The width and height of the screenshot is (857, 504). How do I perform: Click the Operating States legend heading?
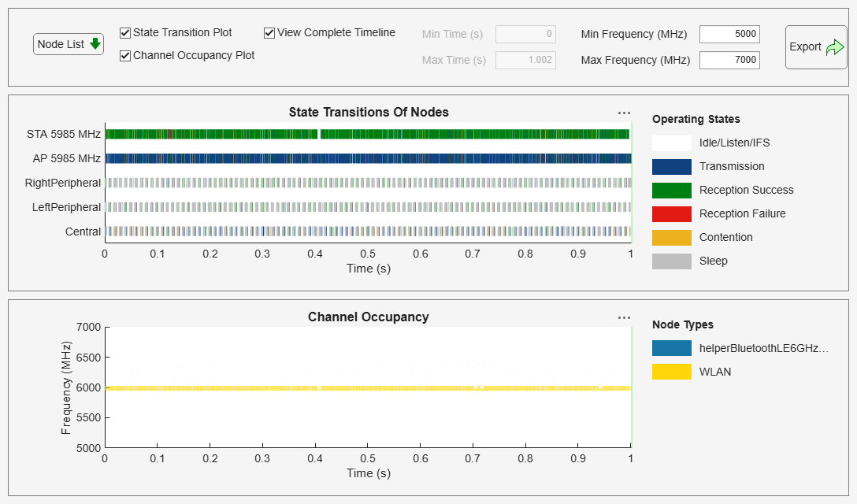(x=696, y=119)
